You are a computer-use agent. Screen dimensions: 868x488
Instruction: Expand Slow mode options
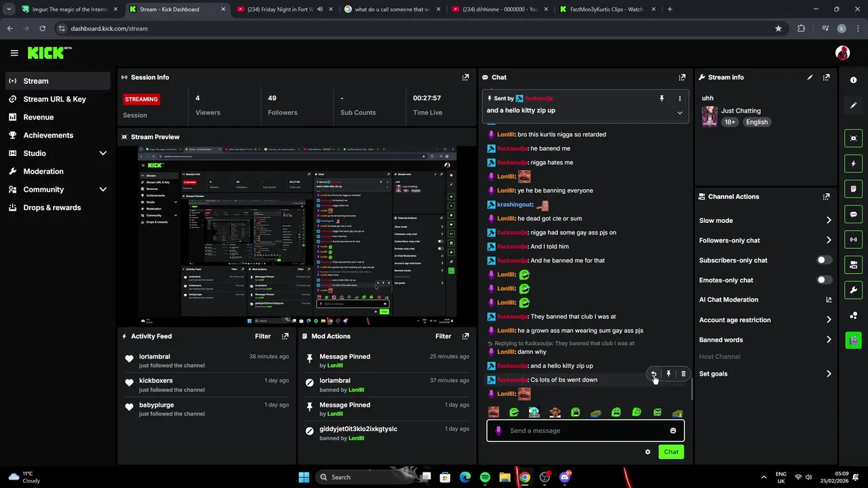coord(829,220)
